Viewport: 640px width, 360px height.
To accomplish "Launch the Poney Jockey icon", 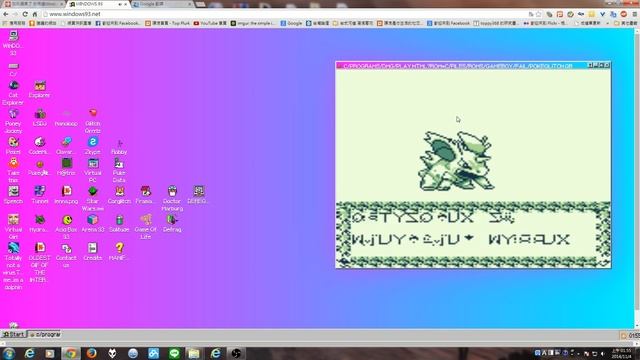I will click(13, 122).
